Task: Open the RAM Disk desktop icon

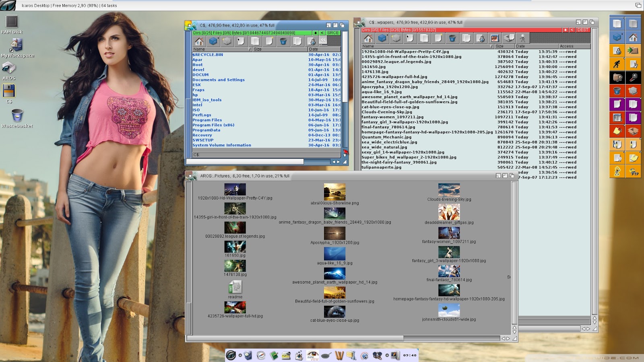Action: (x=12, y=25)
